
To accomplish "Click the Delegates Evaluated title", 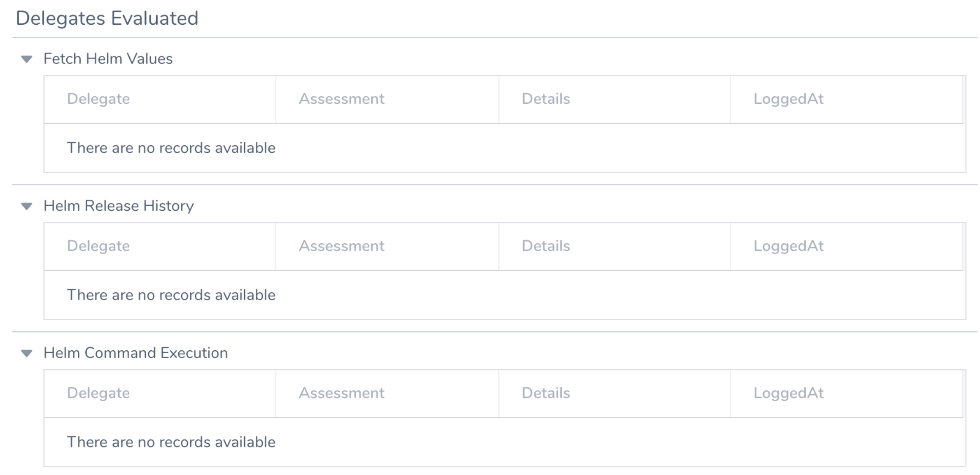I will (107, 19).
